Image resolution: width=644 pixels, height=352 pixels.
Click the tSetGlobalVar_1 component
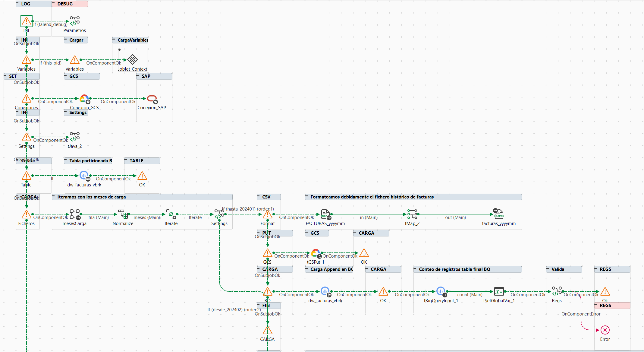499,291
